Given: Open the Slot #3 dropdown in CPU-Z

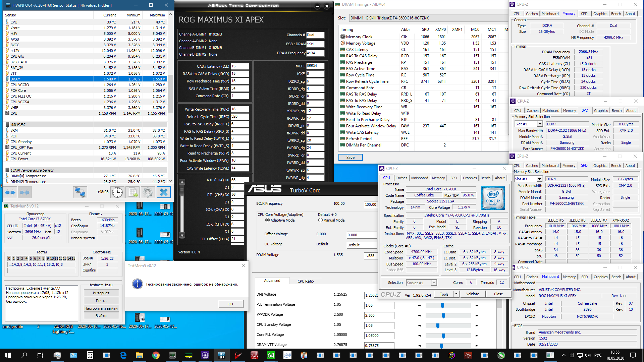Looking at the screenshot, I should pos(539,179).
